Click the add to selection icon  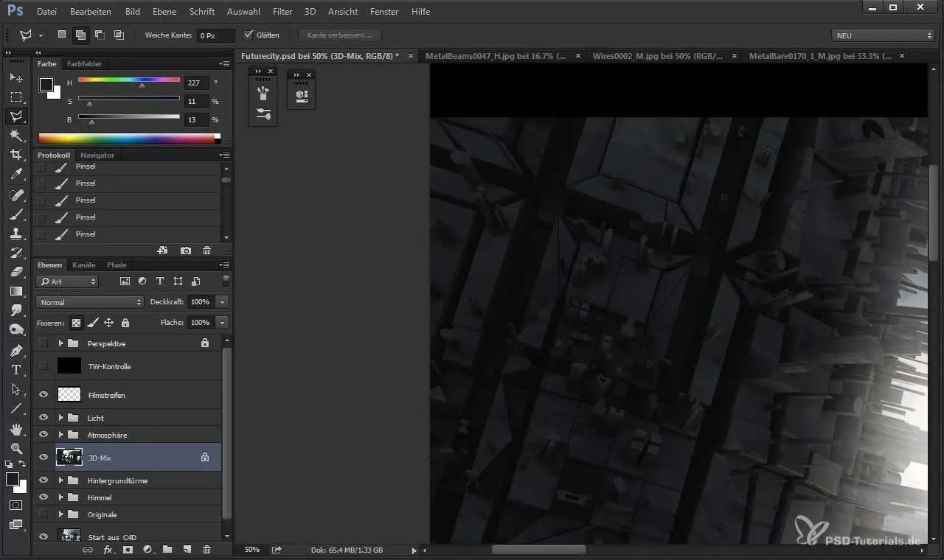80,35
